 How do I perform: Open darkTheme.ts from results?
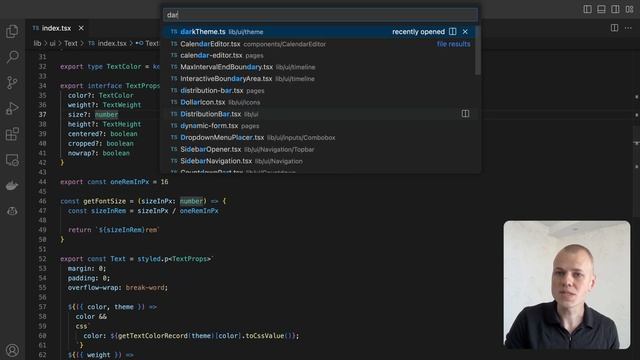point(319,31)
